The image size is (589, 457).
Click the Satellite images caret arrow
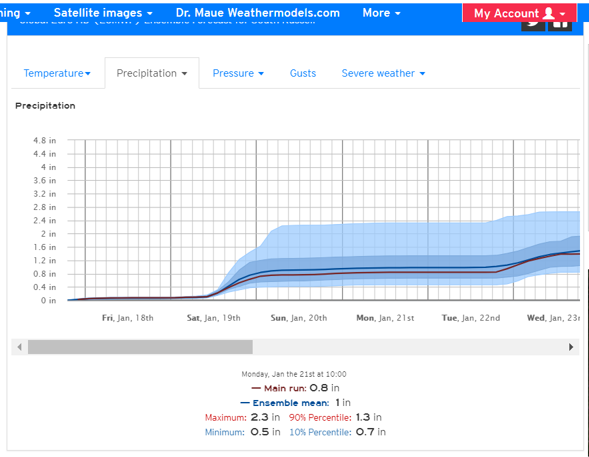(150, 14)
